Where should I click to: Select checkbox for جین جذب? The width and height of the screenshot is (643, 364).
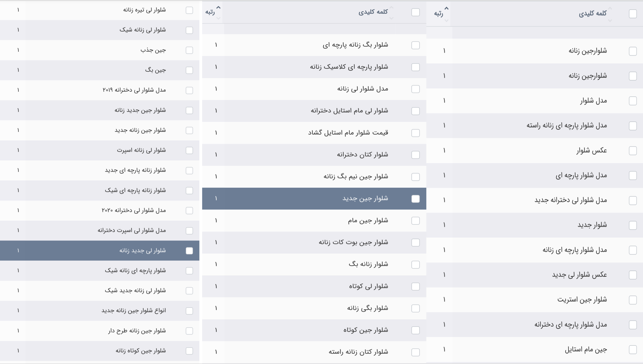click(189, 50)
